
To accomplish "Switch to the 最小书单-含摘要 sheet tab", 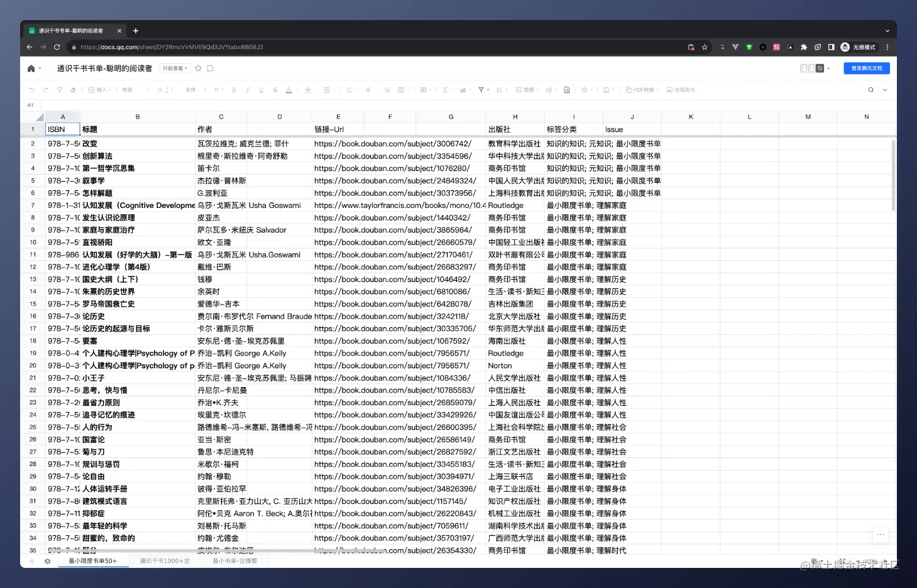I will pos(234,561).
